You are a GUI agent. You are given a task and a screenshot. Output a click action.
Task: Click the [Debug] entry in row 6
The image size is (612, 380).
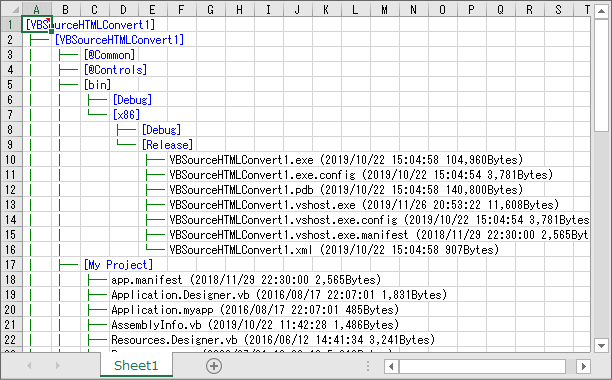point(132,100)
